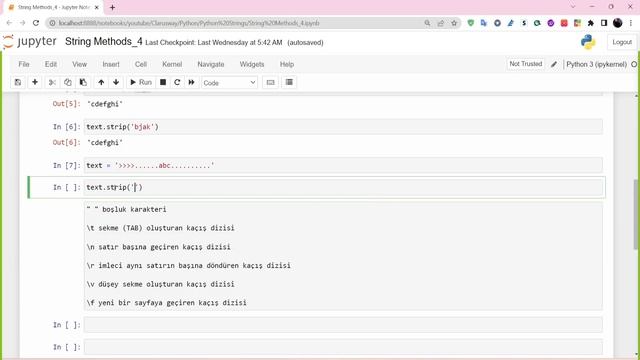This screenshot has height=360, width=640.
Task: Click the '\f yeni bir sayfaya' line
Action: tap(167, 303)
